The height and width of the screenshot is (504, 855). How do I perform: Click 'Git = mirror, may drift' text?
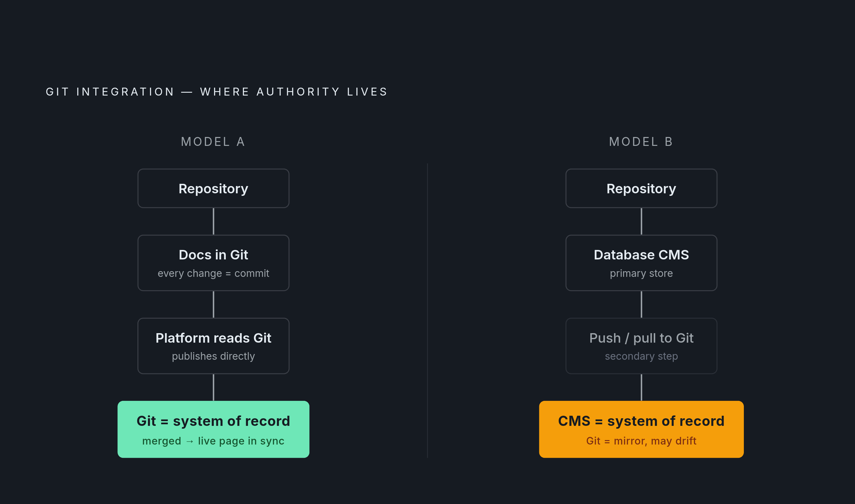coord(641,441)
